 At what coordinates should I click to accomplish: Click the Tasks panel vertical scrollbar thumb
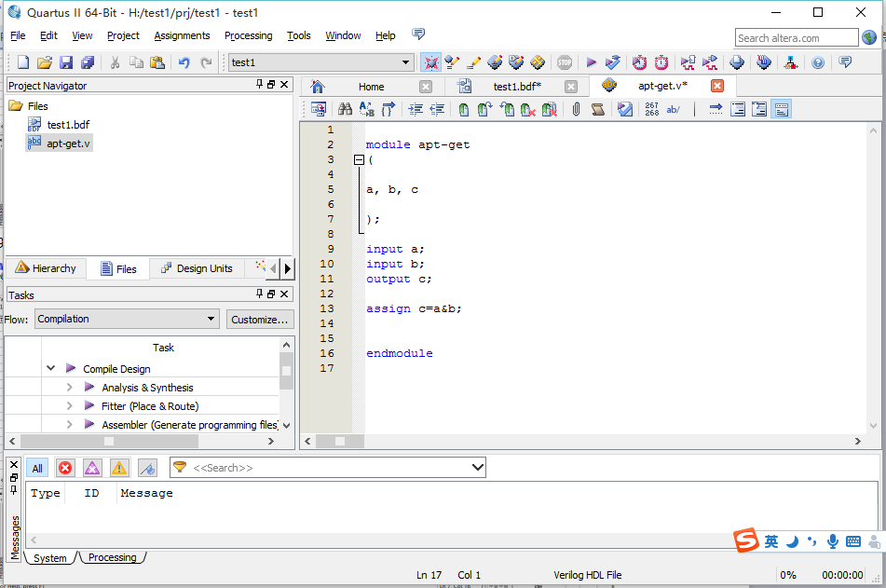286,371
